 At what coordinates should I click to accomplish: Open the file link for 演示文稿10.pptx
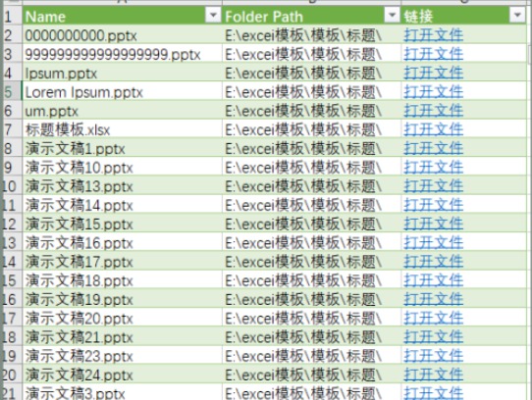click(433, 168)
